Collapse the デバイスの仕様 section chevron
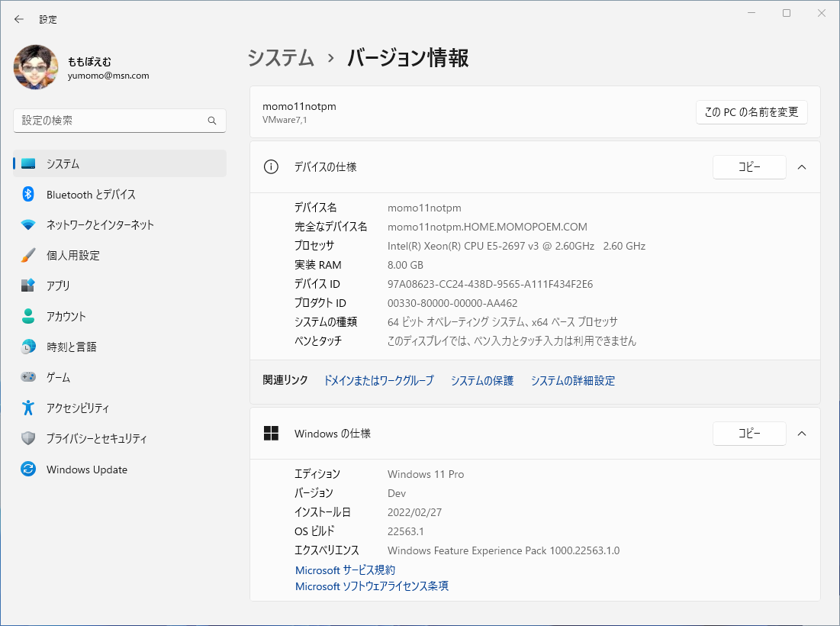Screen dimensions: 840x626 [x=802, y=167]
